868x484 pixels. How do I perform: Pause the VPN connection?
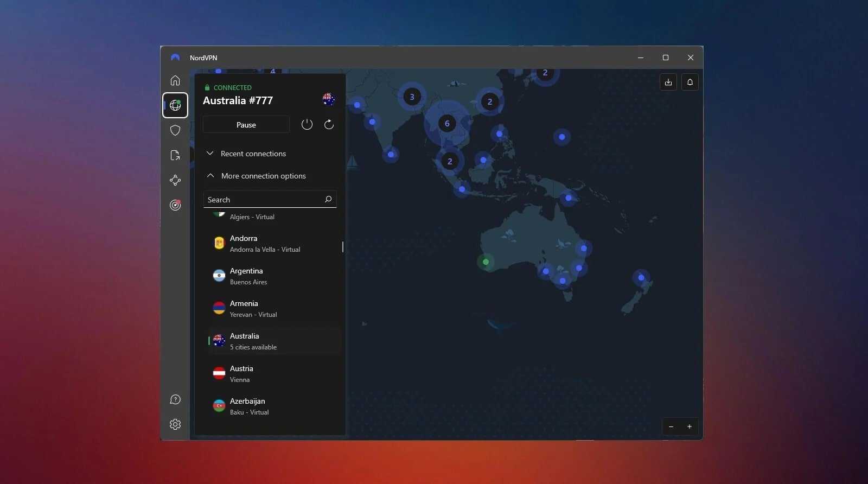246,124
